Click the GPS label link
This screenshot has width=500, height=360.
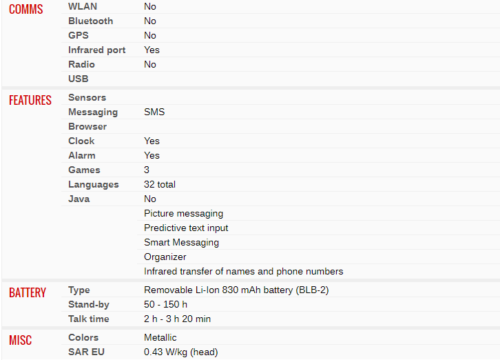pos(78,35)
